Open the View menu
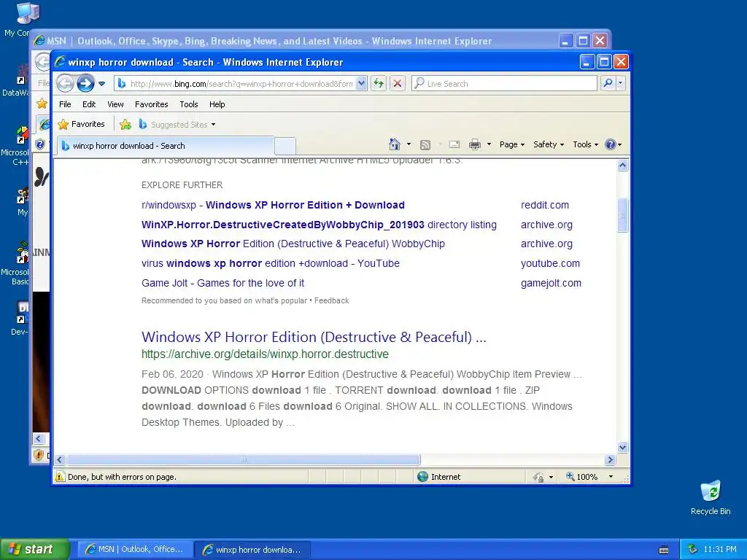747x560 pixels. tap(115, 104)
